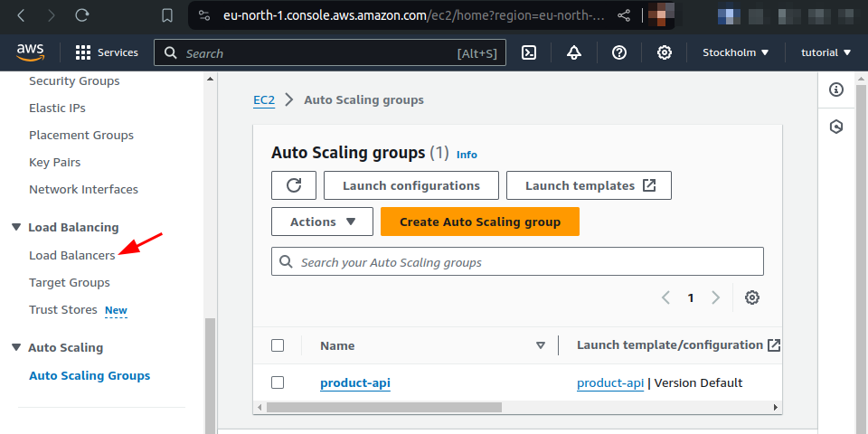Open the Actions dropdown
This screenshot has height=434, width=868.
(x=322, y=222)
